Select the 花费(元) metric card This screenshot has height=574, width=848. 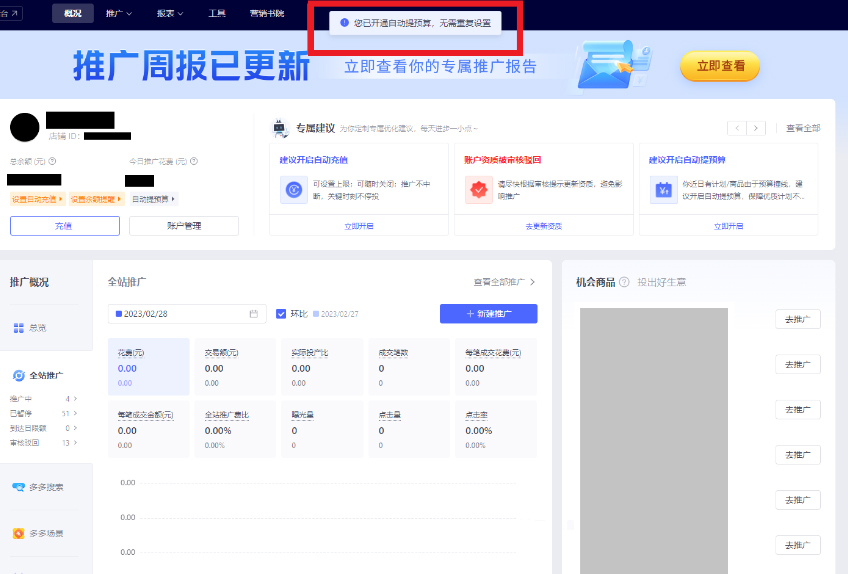point(149,367)
